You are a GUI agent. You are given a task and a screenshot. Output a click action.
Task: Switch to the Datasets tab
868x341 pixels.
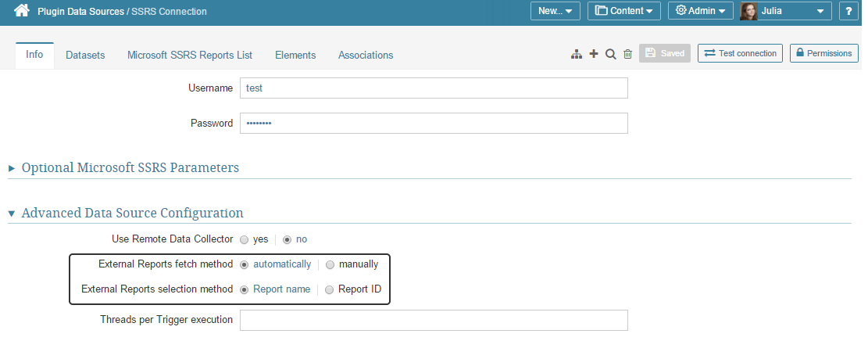click(x=85, y=55)
